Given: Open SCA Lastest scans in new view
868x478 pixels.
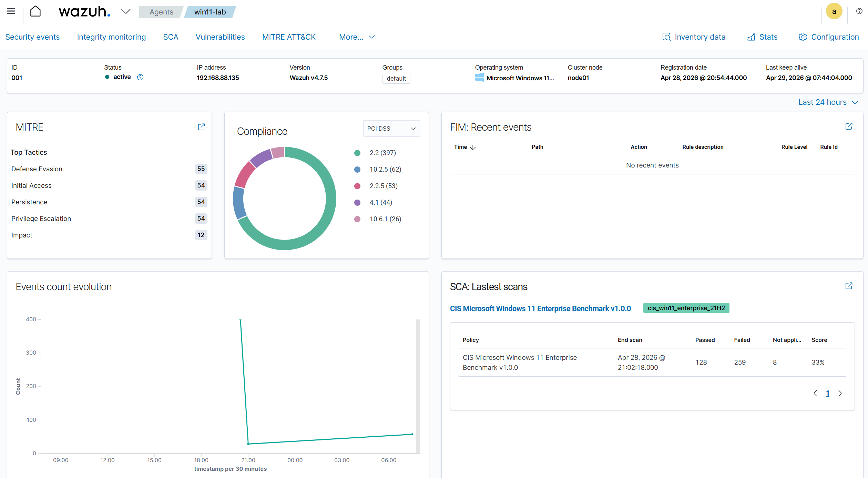Looking at the screenshot, I should (x=849, y=286).
